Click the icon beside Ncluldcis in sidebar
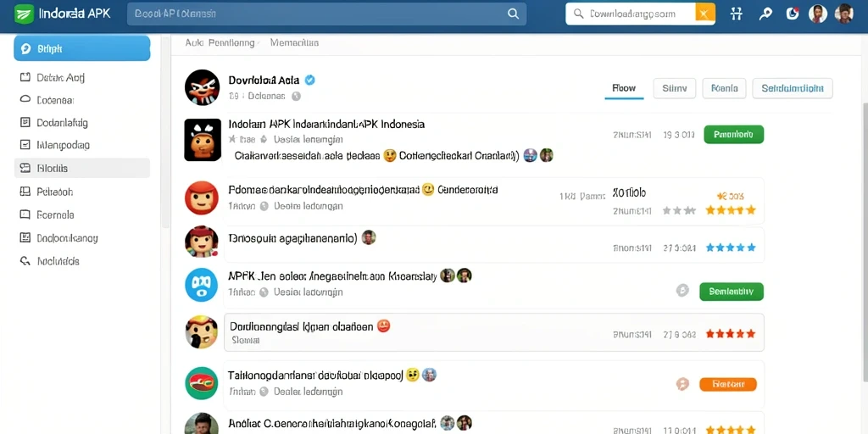The image size is (868, 434). 25,261
